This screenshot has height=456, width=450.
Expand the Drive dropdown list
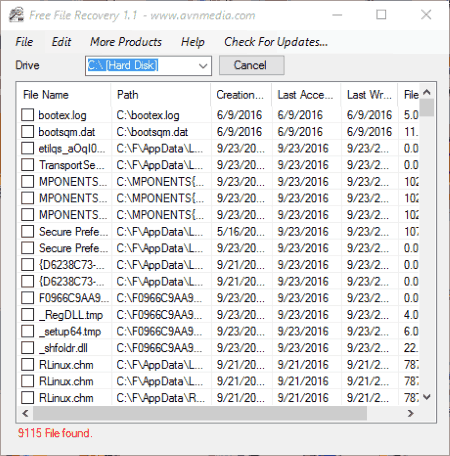[x=203, y=66]
